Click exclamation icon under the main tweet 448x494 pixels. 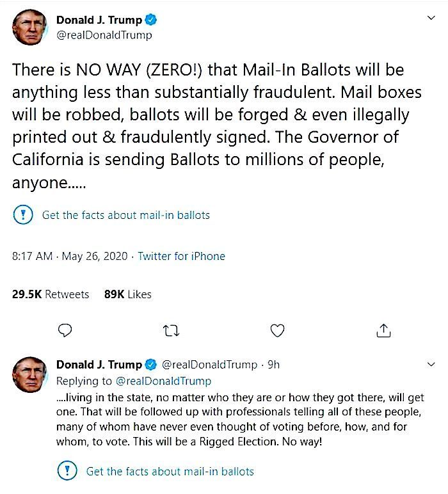pyautogui.click(x=23, y=214)
